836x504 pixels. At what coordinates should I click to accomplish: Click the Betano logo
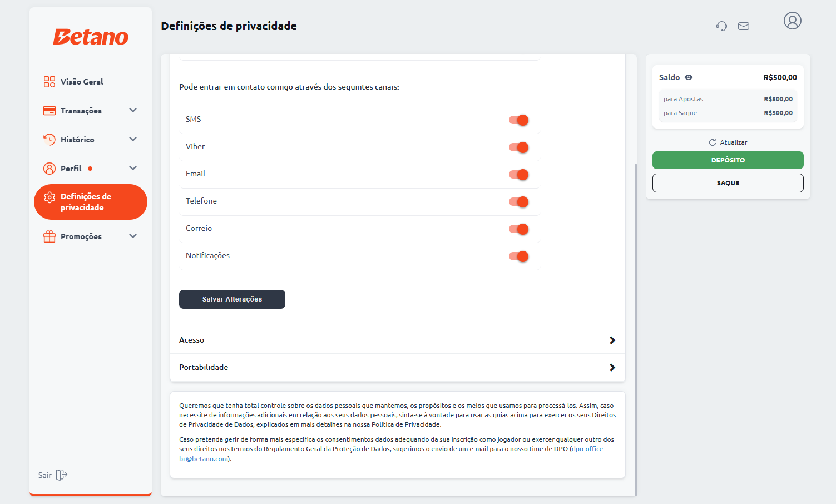point(91,37)
